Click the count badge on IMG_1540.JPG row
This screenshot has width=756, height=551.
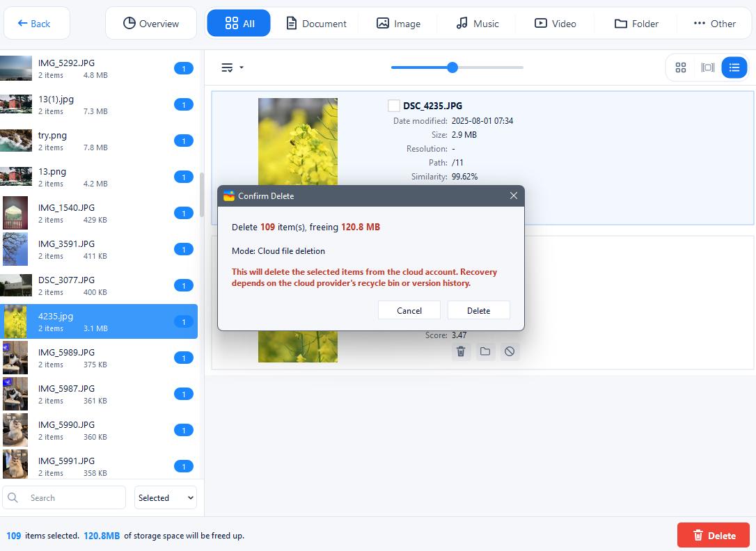tap(184, 213)
